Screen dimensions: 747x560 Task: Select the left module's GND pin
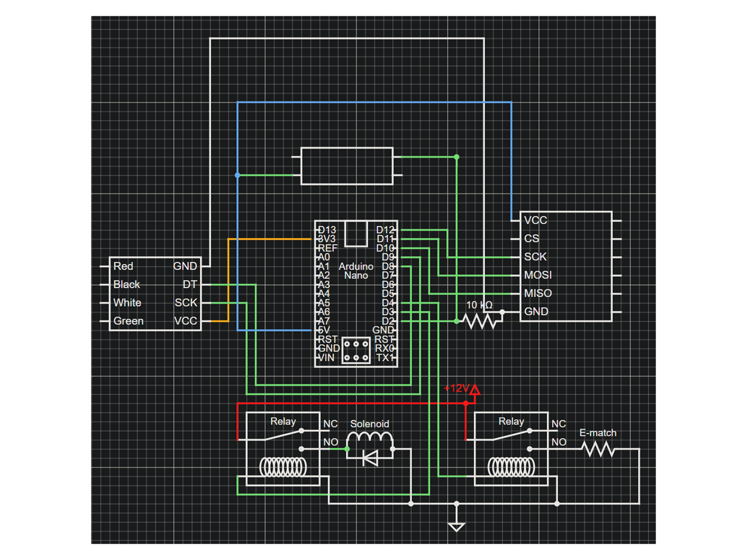185,266
